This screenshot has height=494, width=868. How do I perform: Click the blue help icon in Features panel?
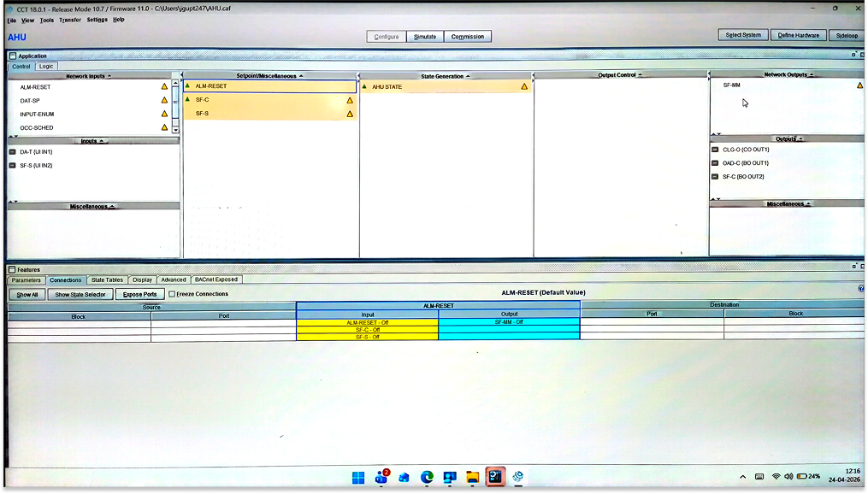pyautogui.click(x=861, y=289)
